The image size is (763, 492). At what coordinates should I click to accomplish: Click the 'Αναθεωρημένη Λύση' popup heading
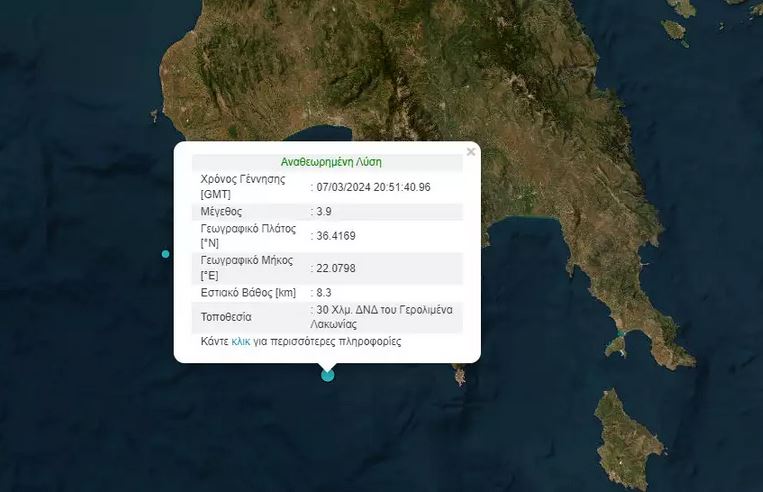(x=331, y=161)
